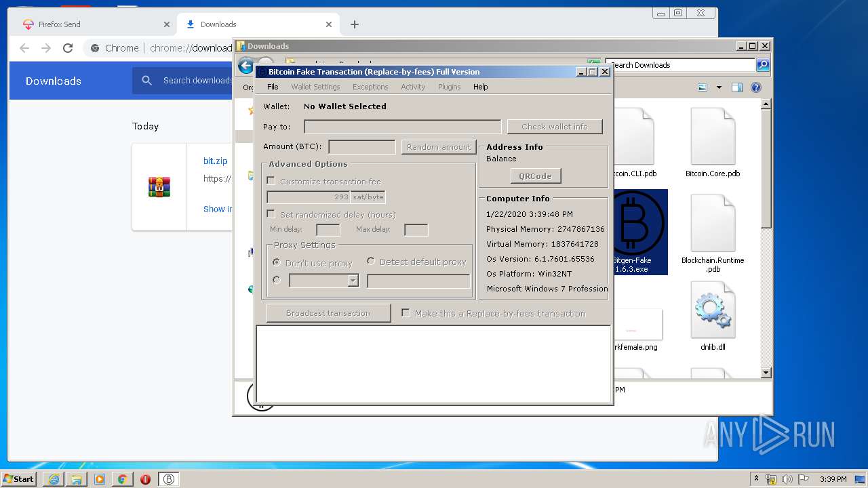Screen dimensions: 868x488
Task: Select Bitcoin app taskbar button
Action: click(169, 479)
